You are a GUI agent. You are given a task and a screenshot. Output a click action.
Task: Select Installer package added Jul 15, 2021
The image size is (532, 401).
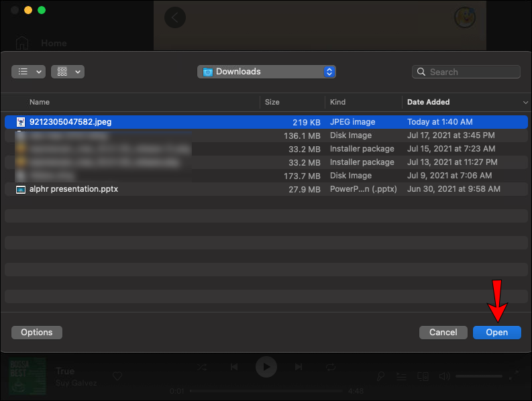pyautogui.click(x=266, y=149)
